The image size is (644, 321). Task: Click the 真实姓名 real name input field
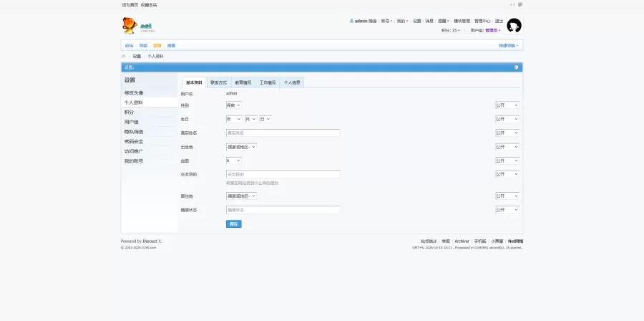pyautogui.click(x=283, y=133)
